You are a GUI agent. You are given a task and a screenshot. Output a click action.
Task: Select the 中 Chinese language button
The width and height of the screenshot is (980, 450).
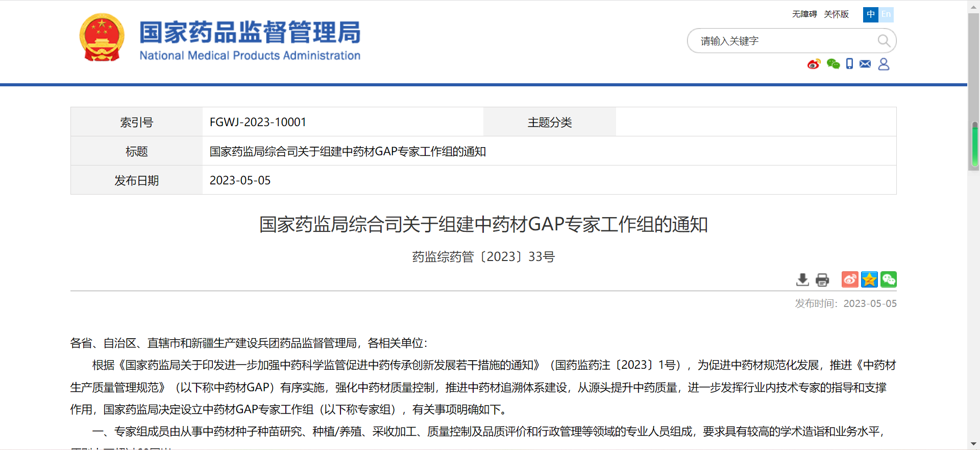click(x=871, y=14)
